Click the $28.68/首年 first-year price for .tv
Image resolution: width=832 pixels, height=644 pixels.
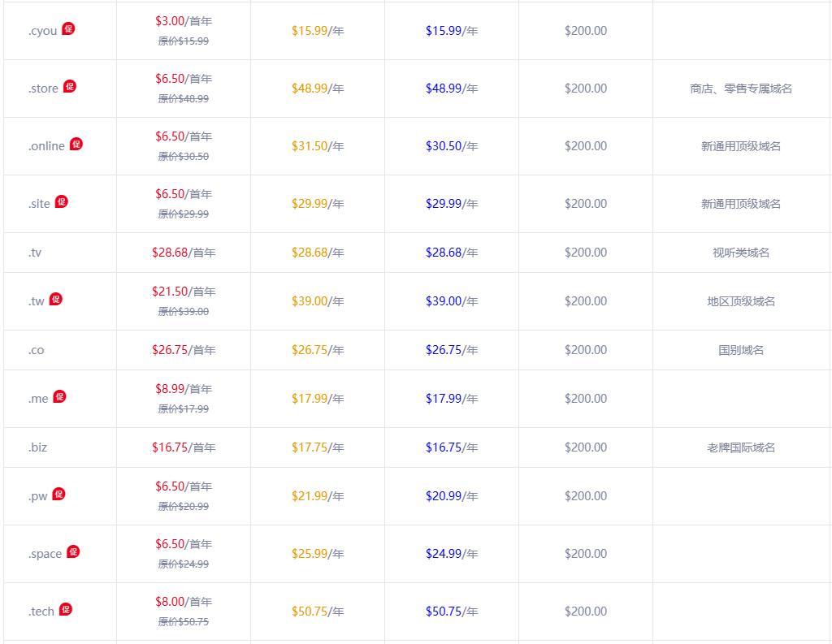184,253
